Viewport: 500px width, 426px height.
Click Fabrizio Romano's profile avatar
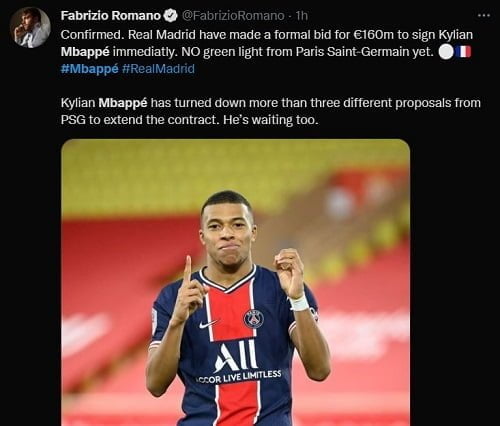pos(30,27)
